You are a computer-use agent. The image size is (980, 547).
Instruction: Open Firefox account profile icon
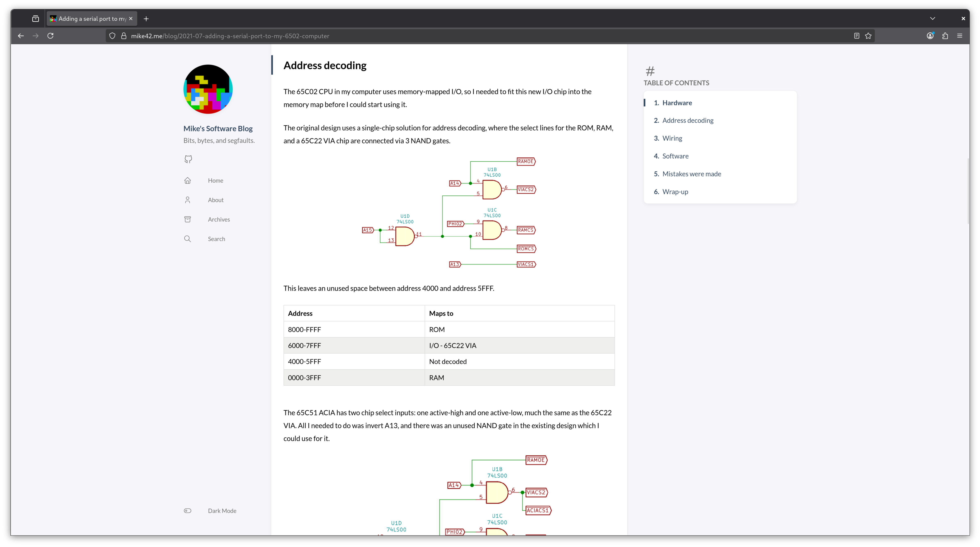coord(930,36)
